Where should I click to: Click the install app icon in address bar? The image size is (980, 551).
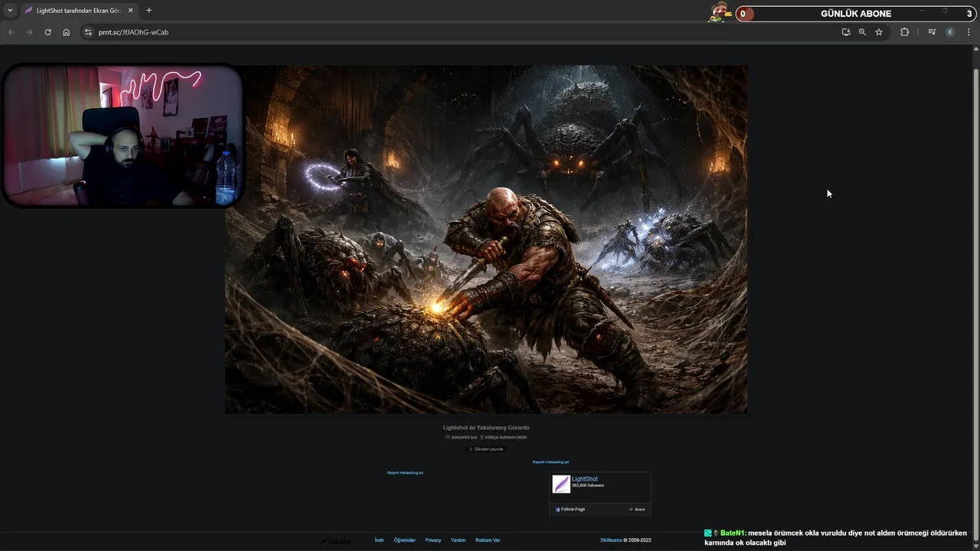coord(846,32)
